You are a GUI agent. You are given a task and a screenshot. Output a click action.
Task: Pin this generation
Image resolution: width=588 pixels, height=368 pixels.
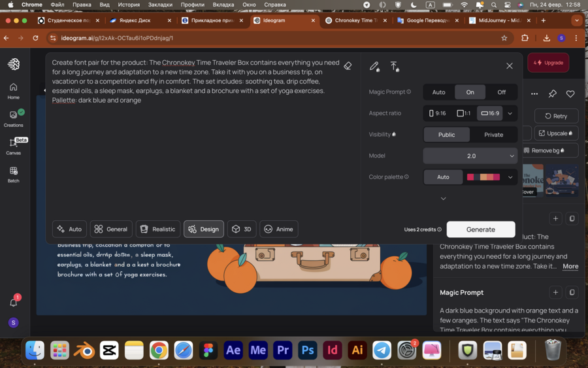[552, 93]
